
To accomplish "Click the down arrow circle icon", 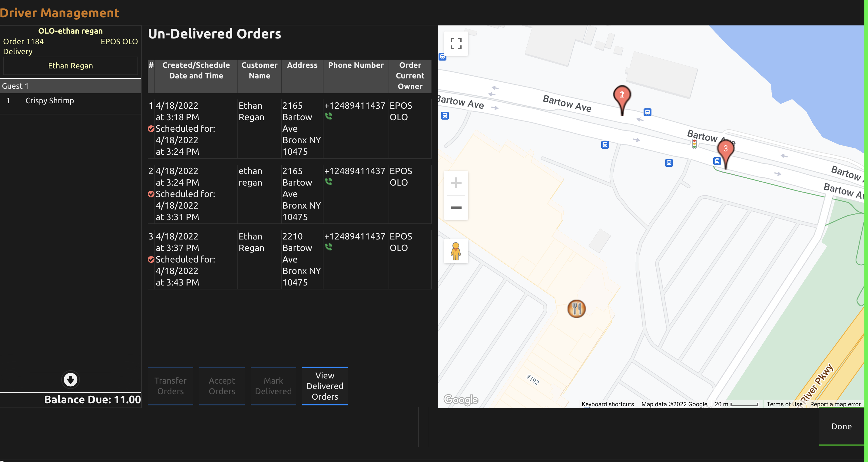I will pos(71,380).
